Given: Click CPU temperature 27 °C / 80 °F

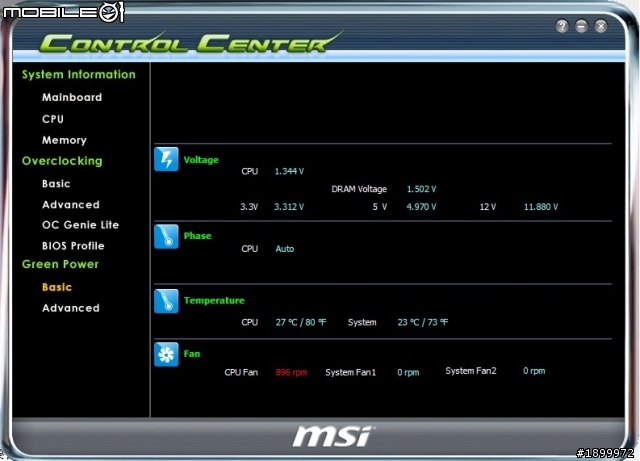Looking at the screenshot, I should [301, 322].
